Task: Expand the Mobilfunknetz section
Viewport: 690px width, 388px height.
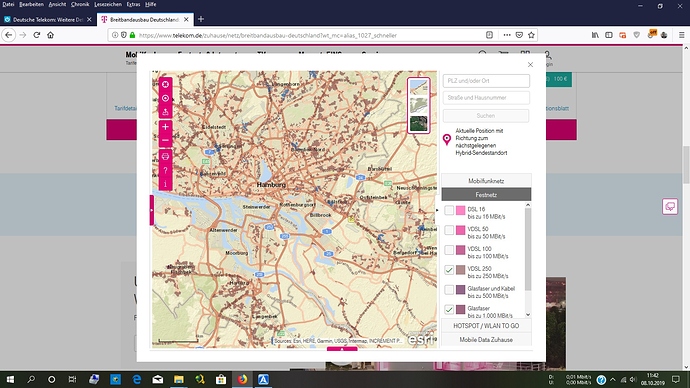Action: [x=486, y=181]
